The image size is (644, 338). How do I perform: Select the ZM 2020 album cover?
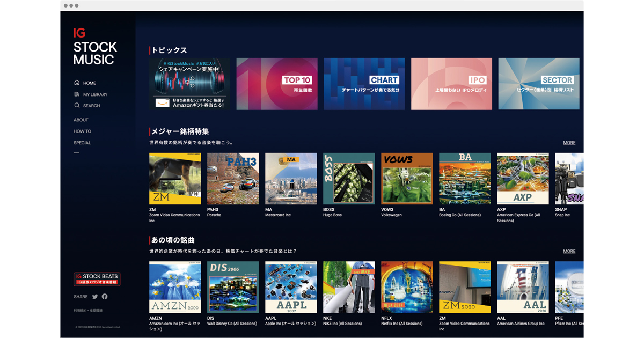coord(465,287)
